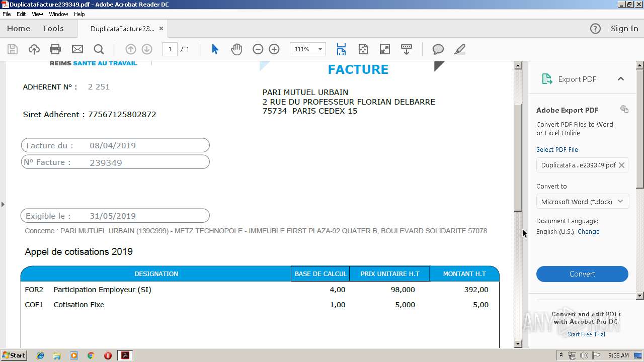Click Fit width scrolling icon
This screenshot has width=644, height=362.
click(x=341, y=49)
